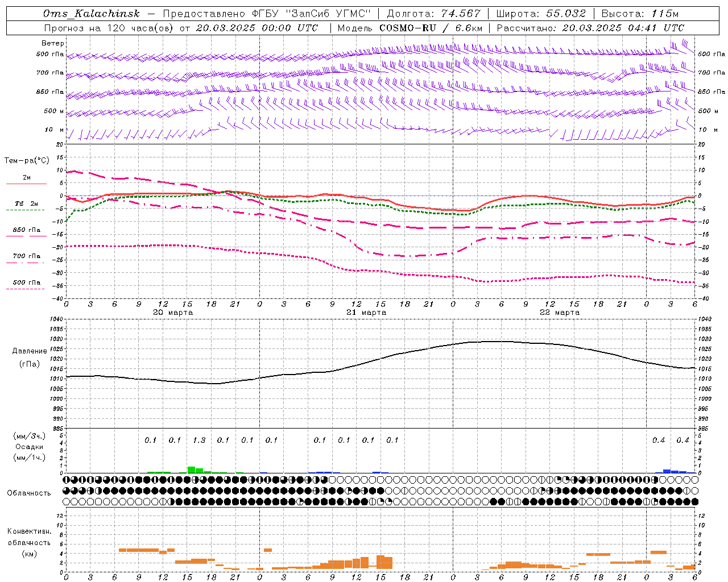Click the Долгота: 74.567 value
Image resolution: width=728 pixels, height=582 pixels.
433,14
